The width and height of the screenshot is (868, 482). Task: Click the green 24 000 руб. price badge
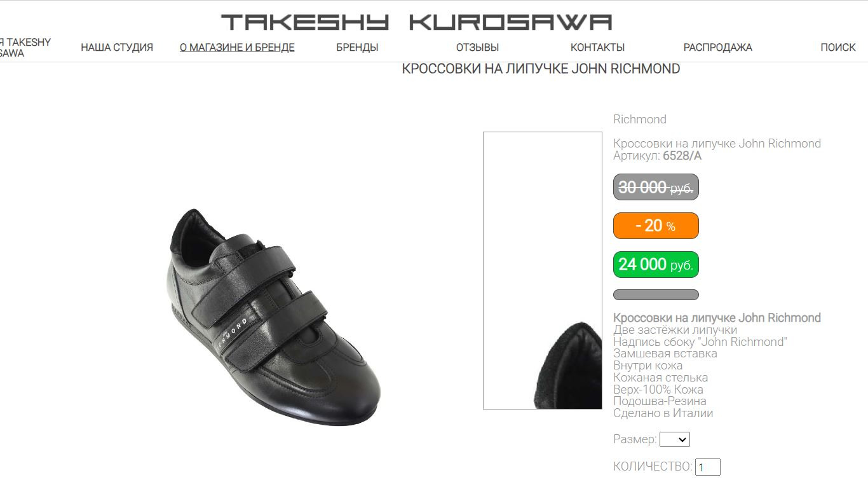[x=656, y=265]
